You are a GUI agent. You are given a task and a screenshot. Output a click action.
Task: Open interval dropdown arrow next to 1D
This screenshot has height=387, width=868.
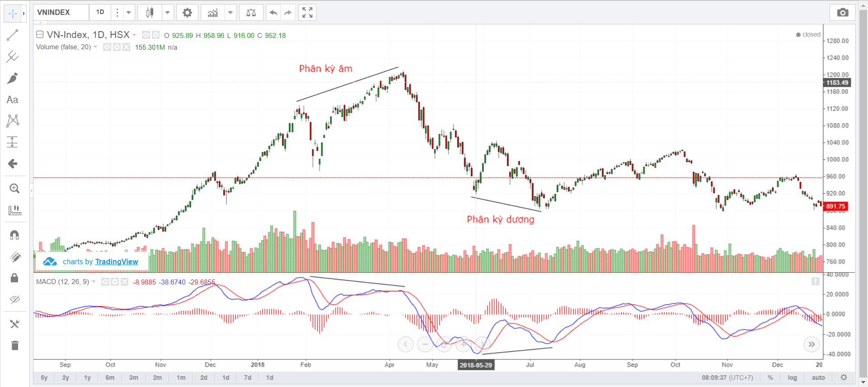pyautogui.click(x=129, y=13)
